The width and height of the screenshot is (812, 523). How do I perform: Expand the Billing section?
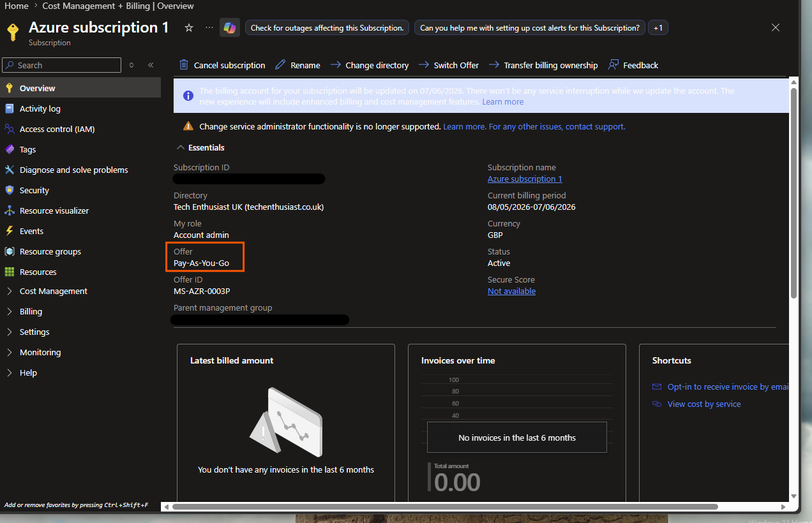coord(9,311)
